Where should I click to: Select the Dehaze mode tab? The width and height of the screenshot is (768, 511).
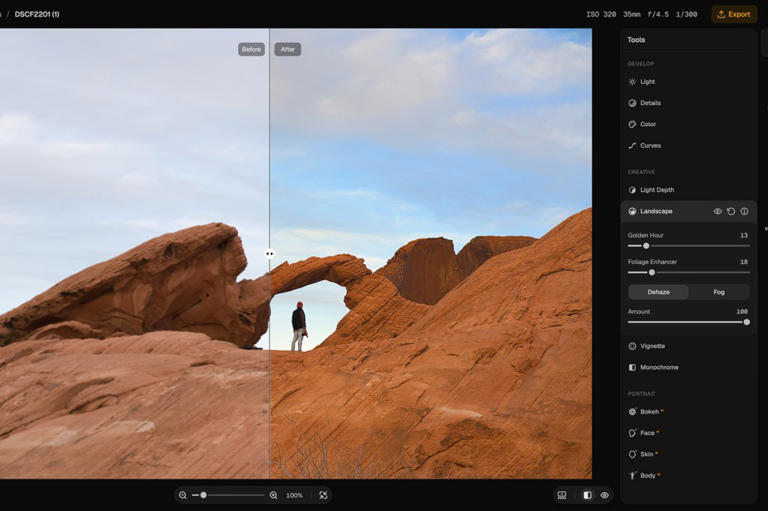click(658, 292)
